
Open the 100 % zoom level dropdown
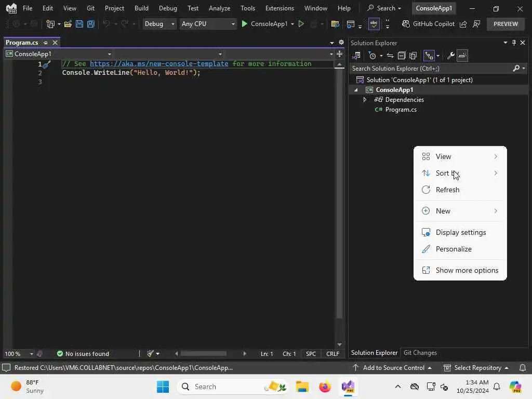click(19, 354)
